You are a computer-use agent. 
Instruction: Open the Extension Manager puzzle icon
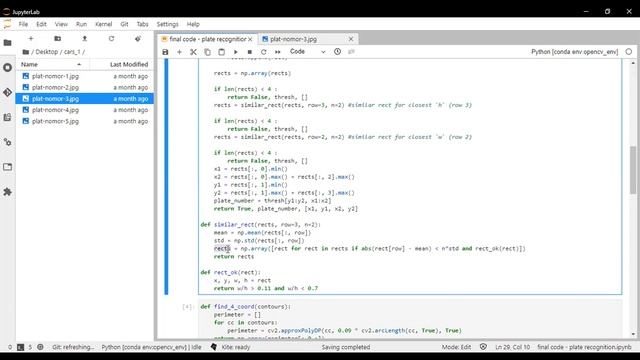tap(7, 192)
